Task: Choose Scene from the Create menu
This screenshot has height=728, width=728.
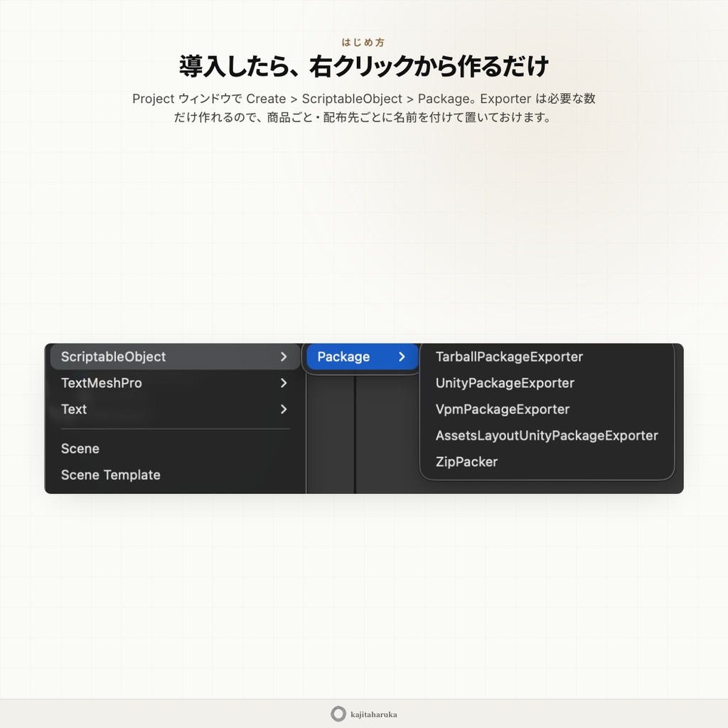Action: [x=175, y=449]
